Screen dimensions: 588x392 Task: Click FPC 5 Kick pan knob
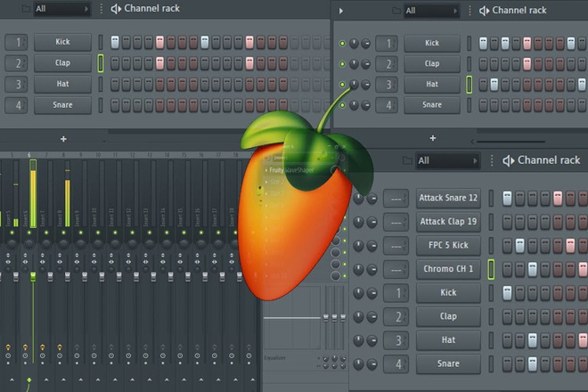[358, 246]
